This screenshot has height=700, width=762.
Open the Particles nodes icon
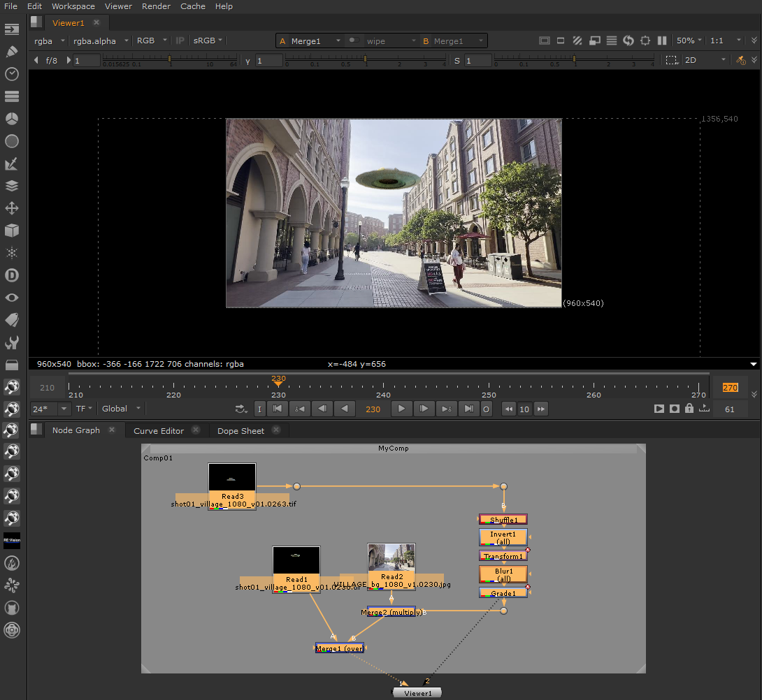click(12, 253)
